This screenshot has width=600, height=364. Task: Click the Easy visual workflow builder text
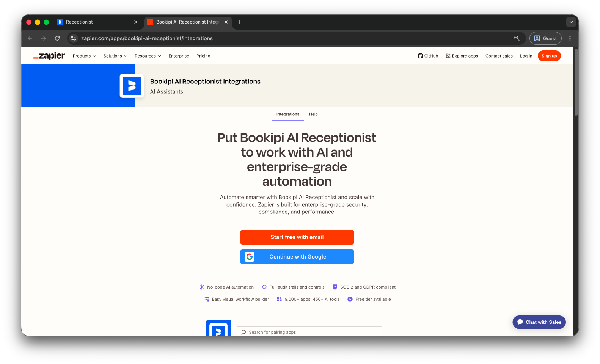[240, 299]
